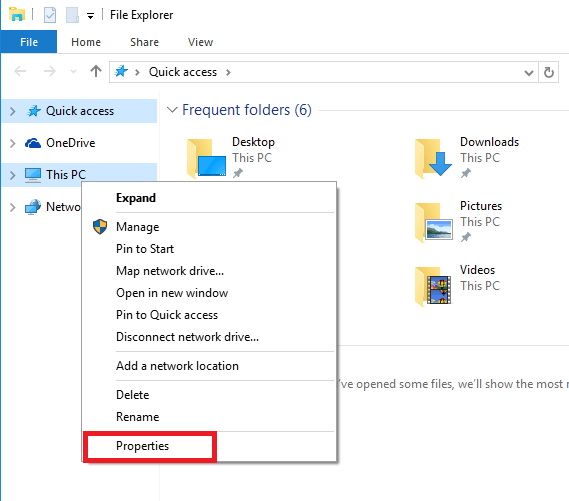Open the Downloads folder icon
Image resolution: width=569 pixels, height=501 pixels.
point(434,159)
